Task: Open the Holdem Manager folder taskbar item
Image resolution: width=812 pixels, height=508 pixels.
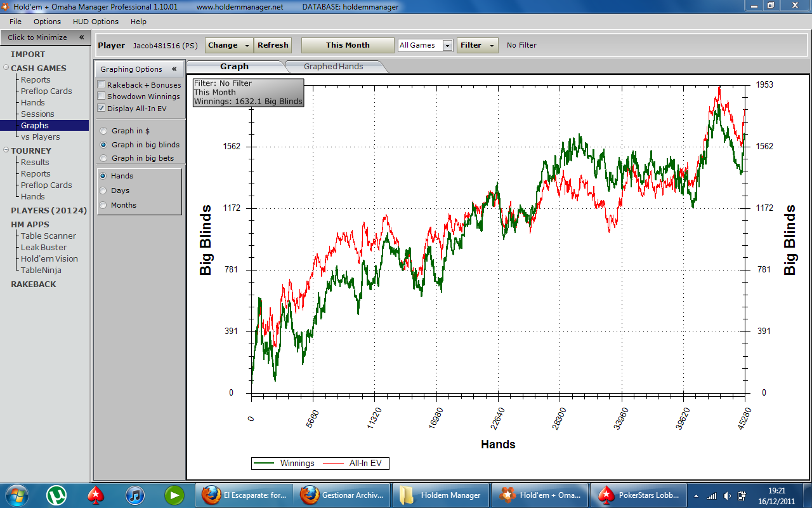Action: (442, 495)
